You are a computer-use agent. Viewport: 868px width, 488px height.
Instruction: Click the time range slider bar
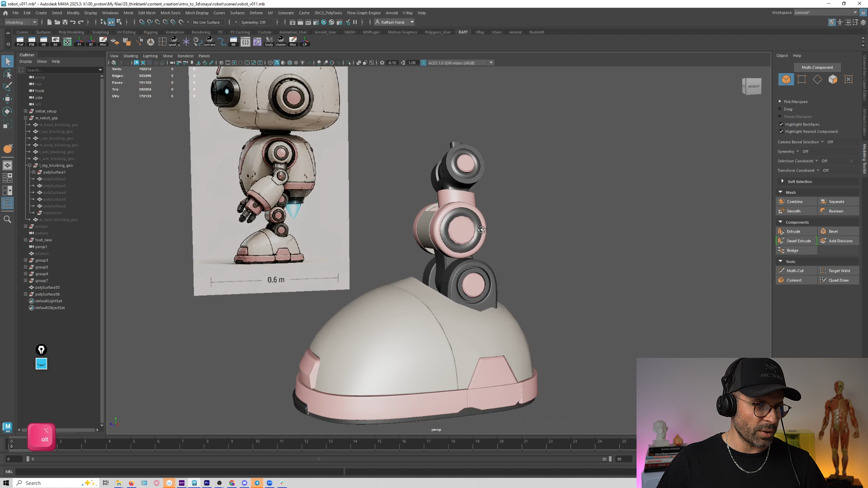(x=319, y=459)
